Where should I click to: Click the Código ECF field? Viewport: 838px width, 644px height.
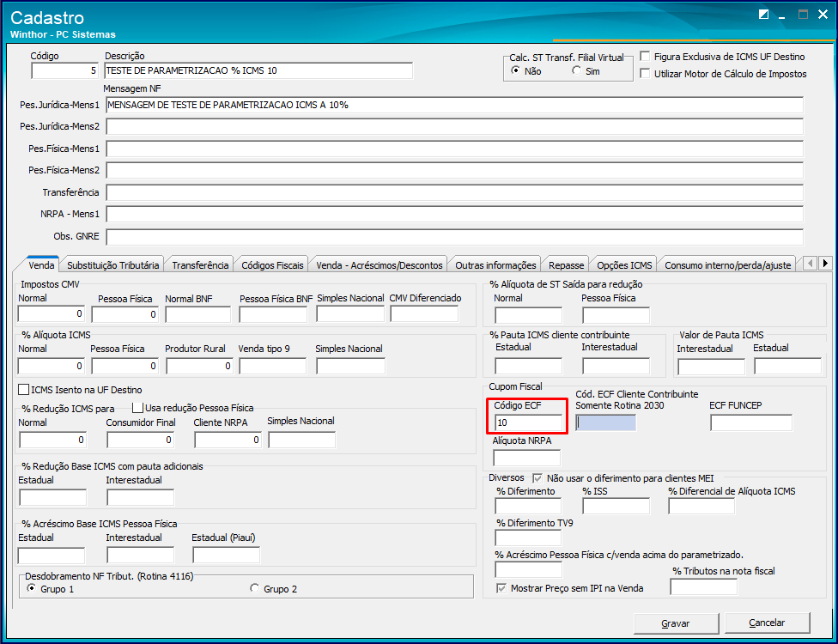[x=529, y=422]
